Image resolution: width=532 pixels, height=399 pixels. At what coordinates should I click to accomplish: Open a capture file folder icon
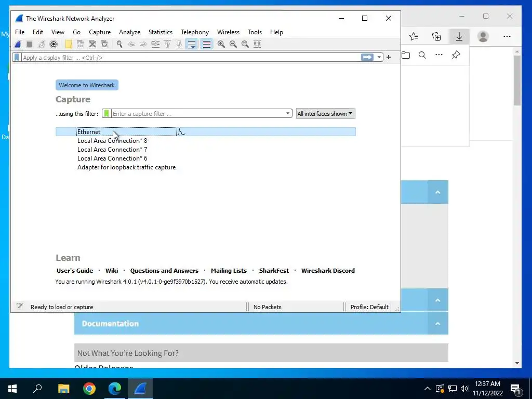pos(69,44)
